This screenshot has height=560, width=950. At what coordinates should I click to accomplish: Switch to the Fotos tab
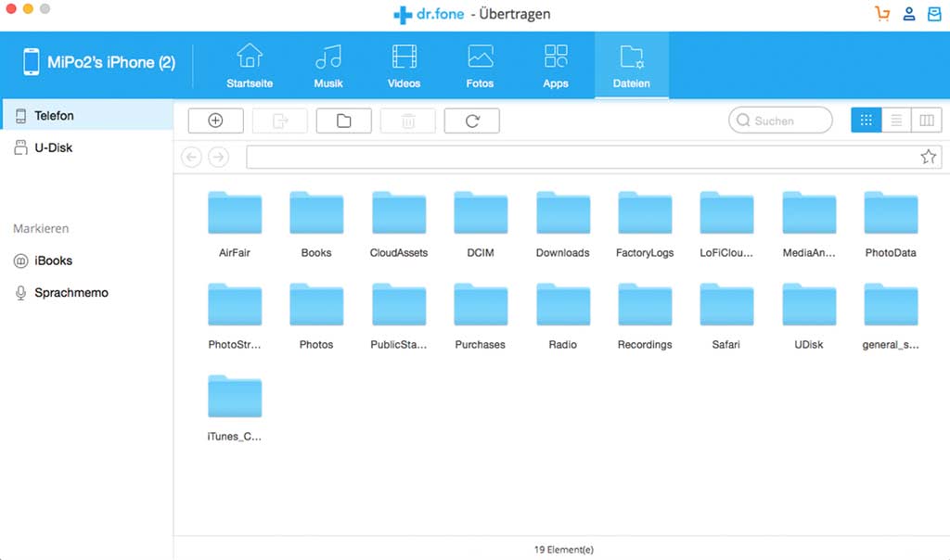(480, 63)
